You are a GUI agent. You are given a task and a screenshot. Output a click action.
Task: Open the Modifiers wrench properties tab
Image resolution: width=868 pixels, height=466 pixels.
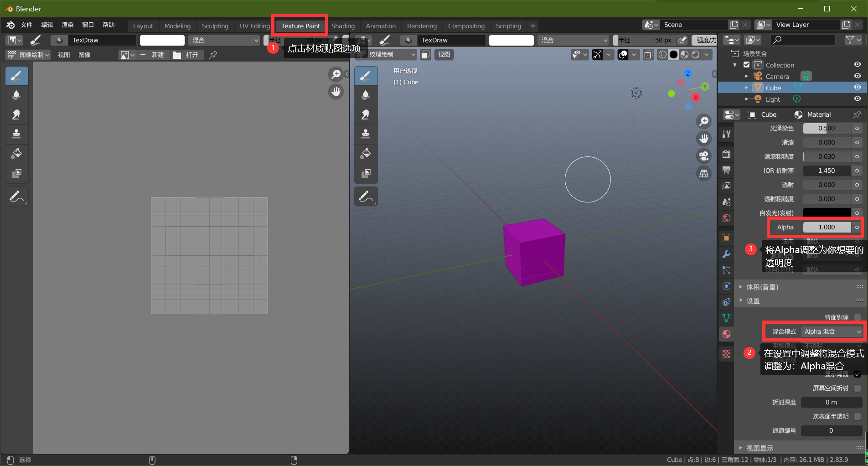727,254
